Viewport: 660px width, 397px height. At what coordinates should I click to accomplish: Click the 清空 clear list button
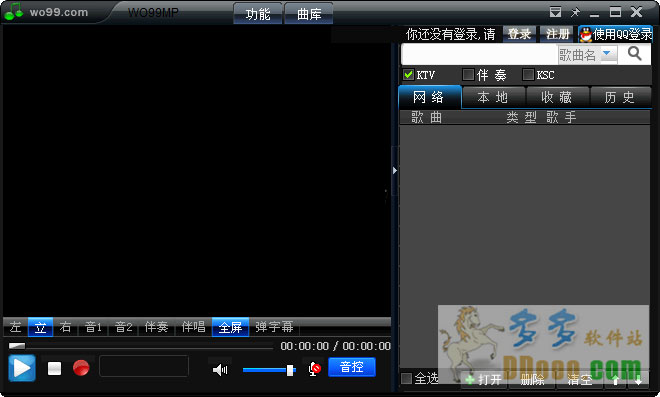(580, 380)
